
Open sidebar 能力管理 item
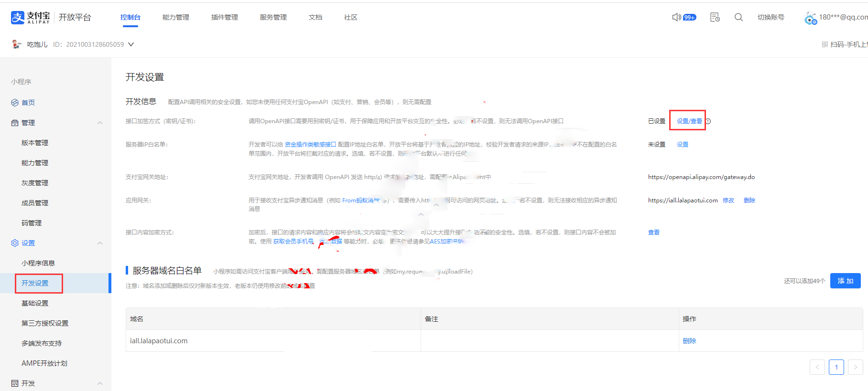point(35,163)
